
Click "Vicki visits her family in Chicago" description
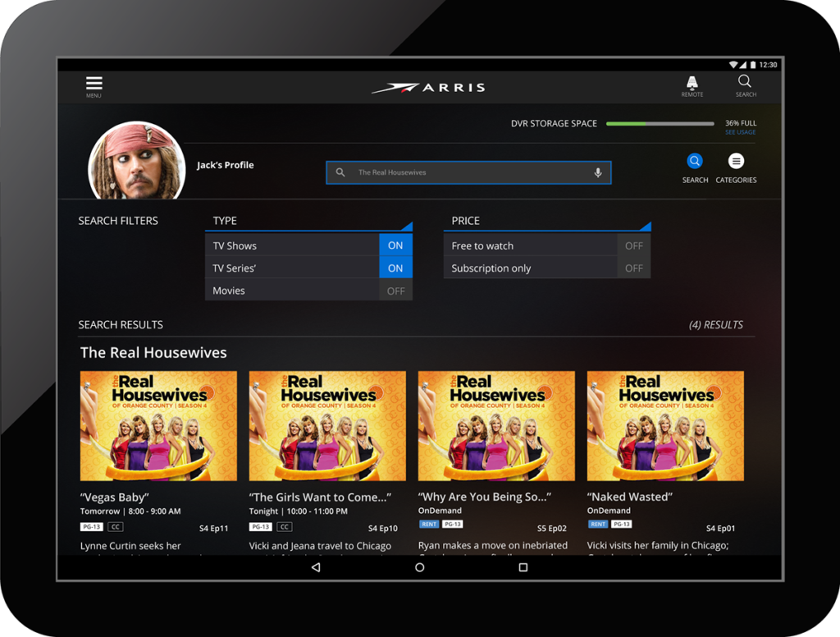(658, 545)
